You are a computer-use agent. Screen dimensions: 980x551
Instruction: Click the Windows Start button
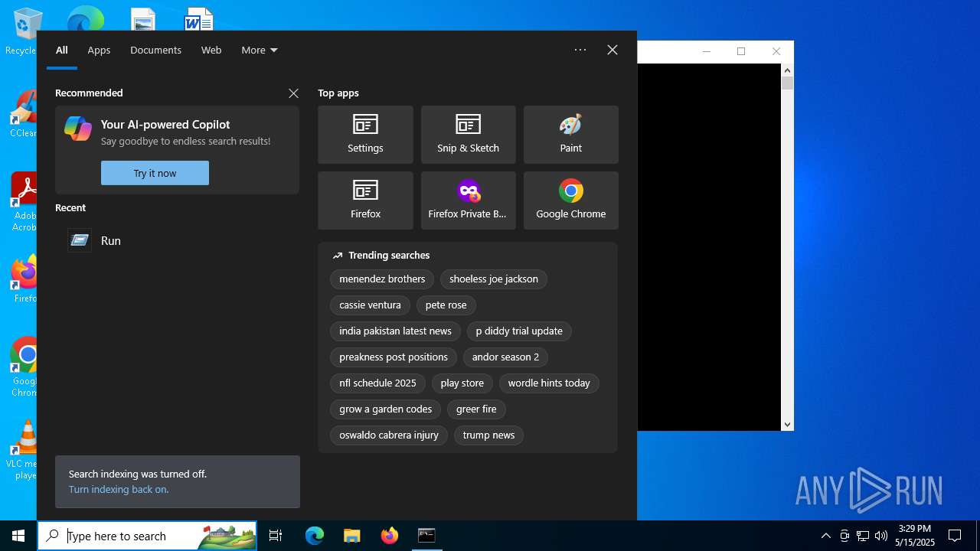pyautogui.click(x=18, y=536)
